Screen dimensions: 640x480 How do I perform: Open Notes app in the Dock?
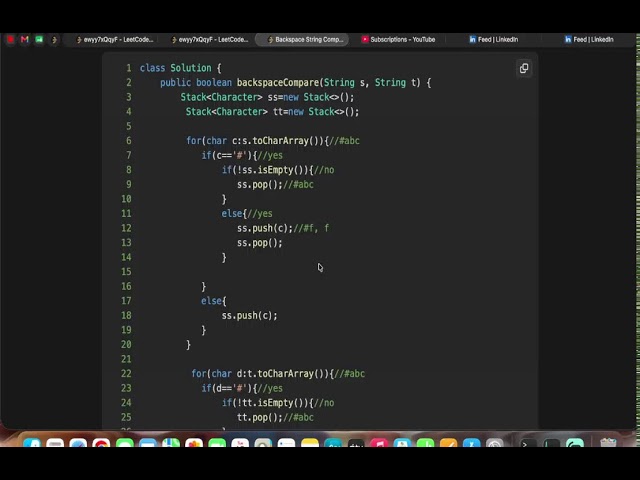(x=309, y=444)
